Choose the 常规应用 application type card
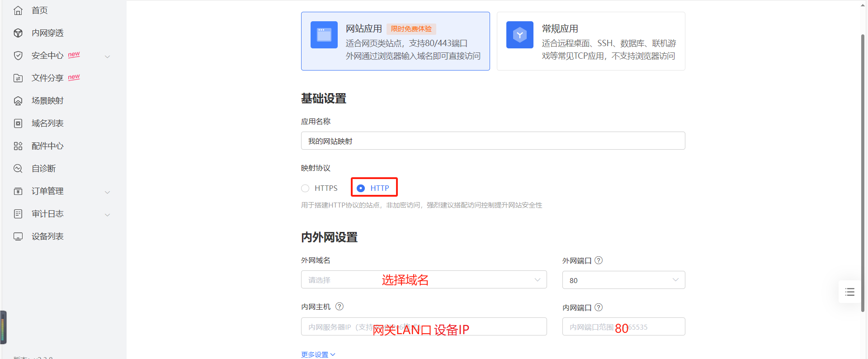This screenshot has width=868, height=359. point(590,41)
